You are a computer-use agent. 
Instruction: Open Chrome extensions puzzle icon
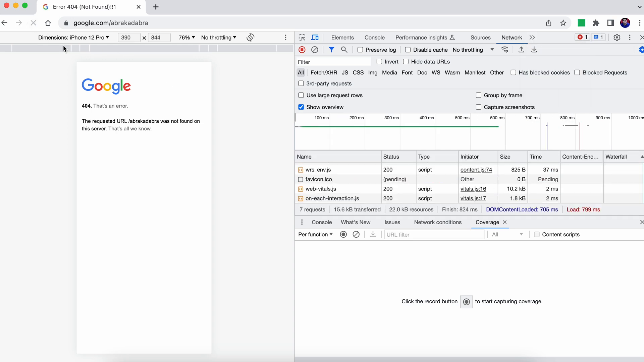596,23
